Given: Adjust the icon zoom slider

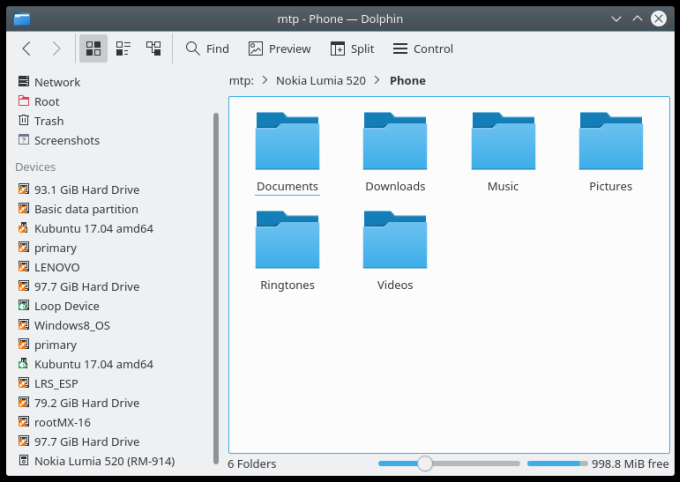Looking at the screenshot, I should [x=425, y=464].
